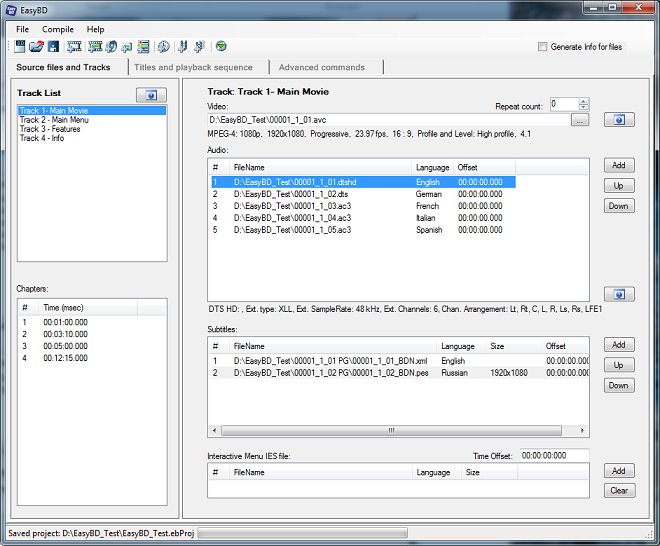Click the Add button for audio files

[619, 165]
